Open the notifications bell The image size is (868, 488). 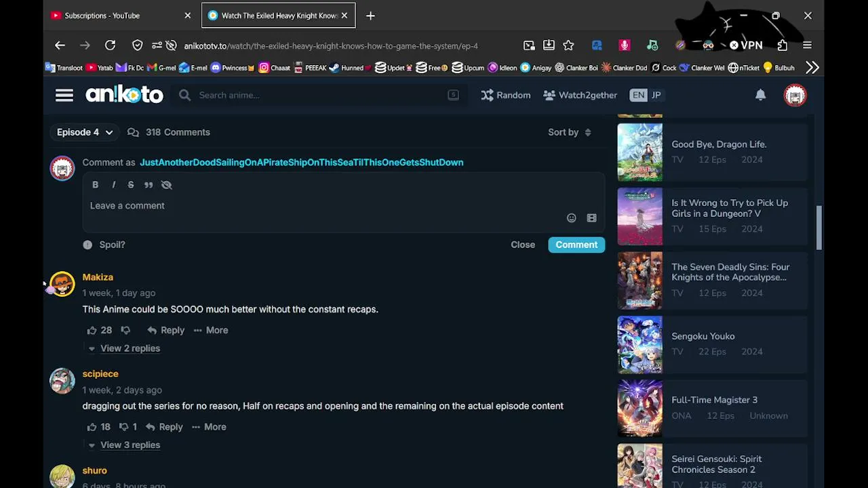tap(760, 95)
